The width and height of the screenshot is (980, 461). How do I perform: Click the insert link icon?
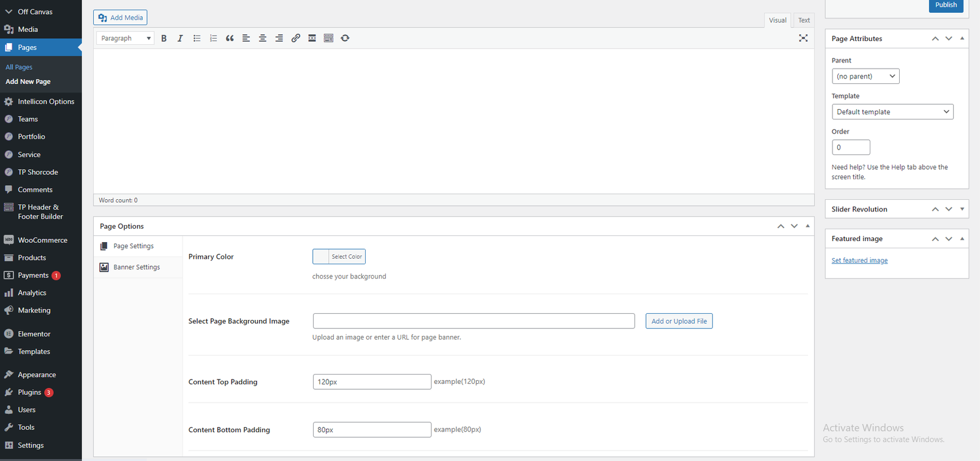click(x=295, y=38)
